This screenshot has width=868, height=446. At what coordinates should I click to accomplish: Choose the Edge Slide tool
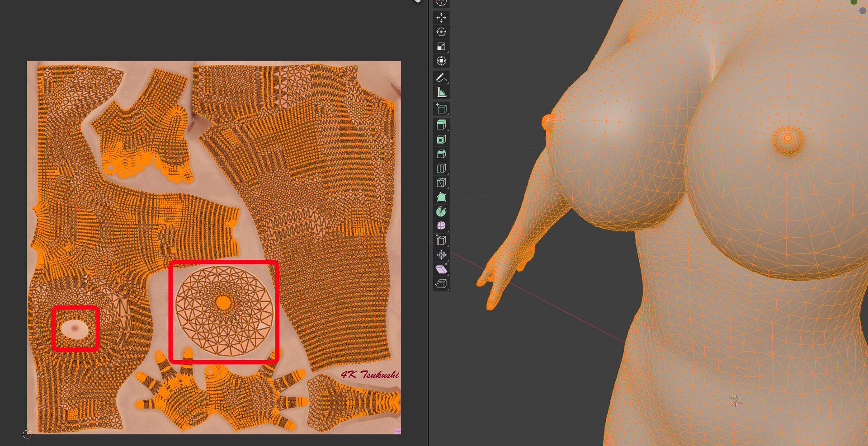441,241
